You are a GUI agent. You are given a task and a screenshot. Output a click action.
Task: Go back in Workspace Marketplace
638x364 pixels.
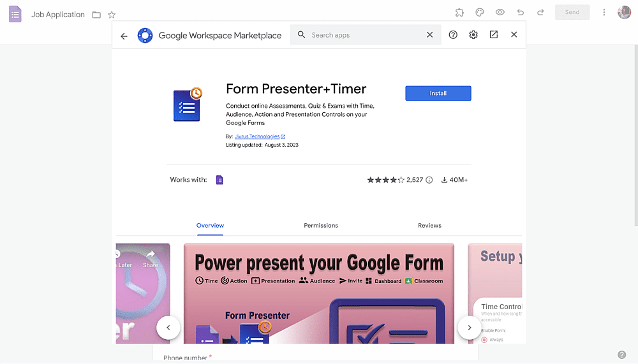[x=124, y=36]
